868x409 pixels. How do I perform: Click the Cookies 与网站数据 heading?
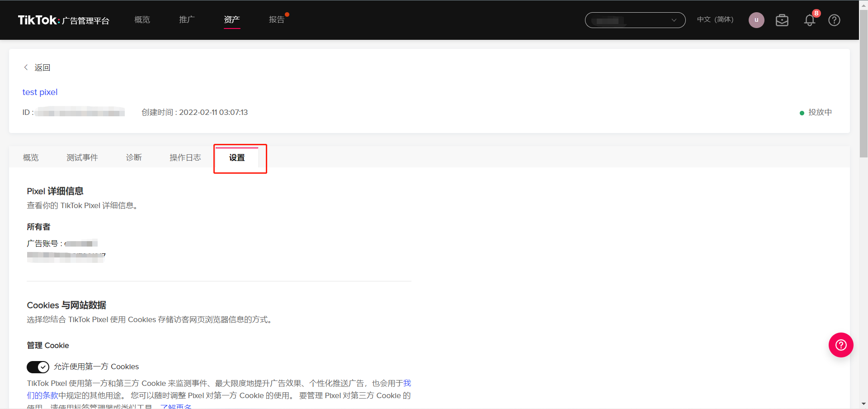pyautogui.click(x=66, y=305)
